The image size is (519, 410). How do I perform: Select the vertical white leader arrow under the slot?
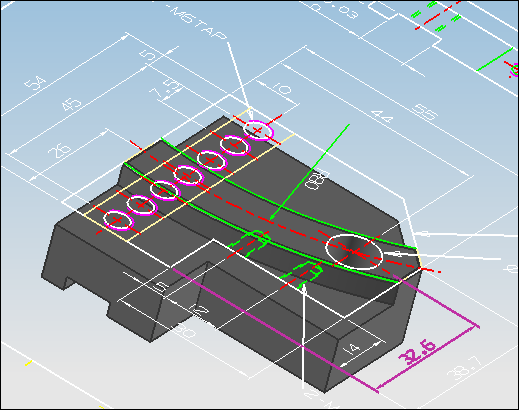point(303,336)
